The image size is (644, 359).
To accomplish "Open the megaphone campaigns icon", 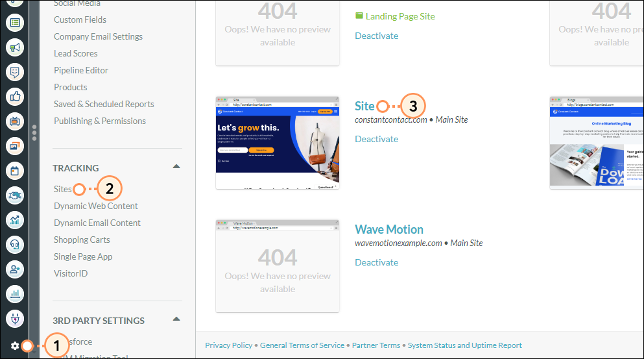I will 15,47.
